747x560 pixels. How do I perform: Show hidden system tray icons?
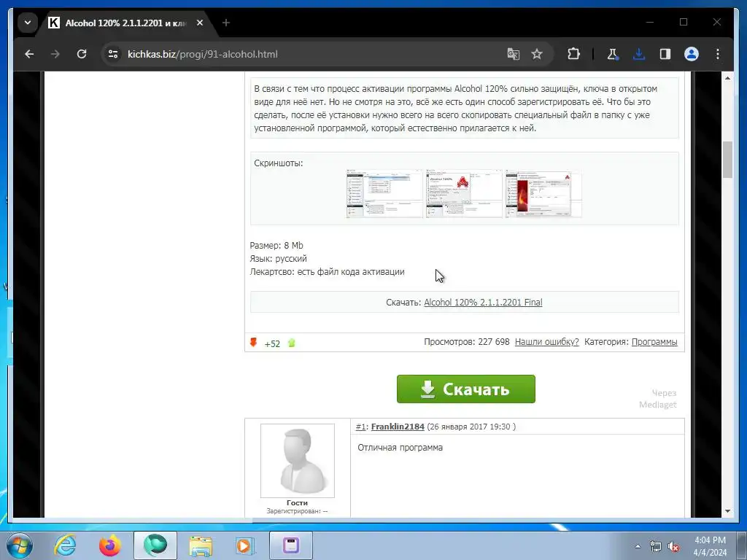638,546
